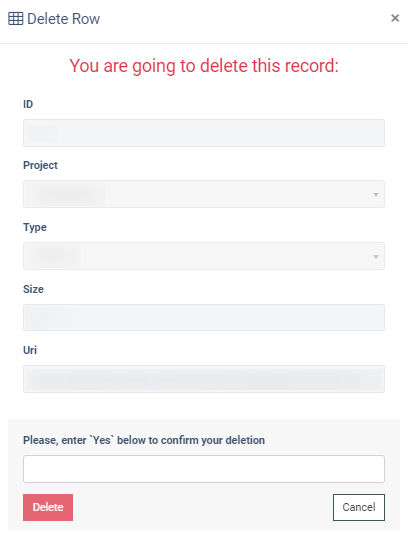Click the Type field label
The width and height of the screenshot is (408, 539).
pos(35,227)
